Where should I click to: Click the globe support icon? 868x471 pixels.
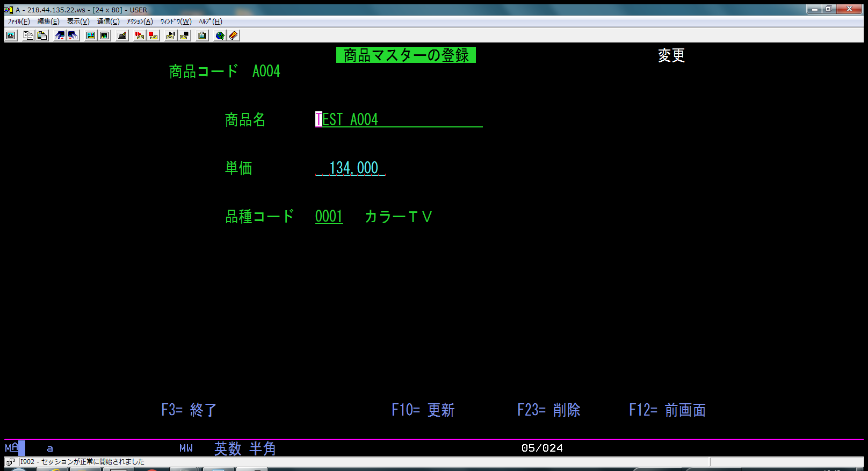tap(220, 35)
